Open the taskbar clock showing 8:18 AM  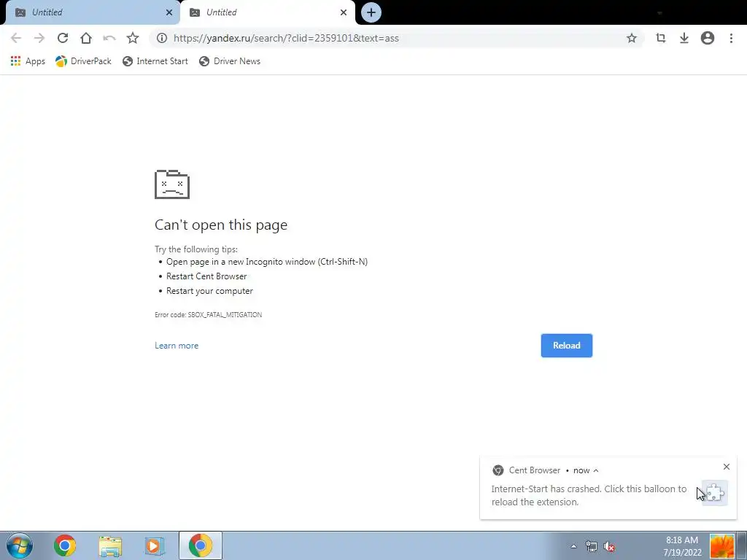point(682,546)
